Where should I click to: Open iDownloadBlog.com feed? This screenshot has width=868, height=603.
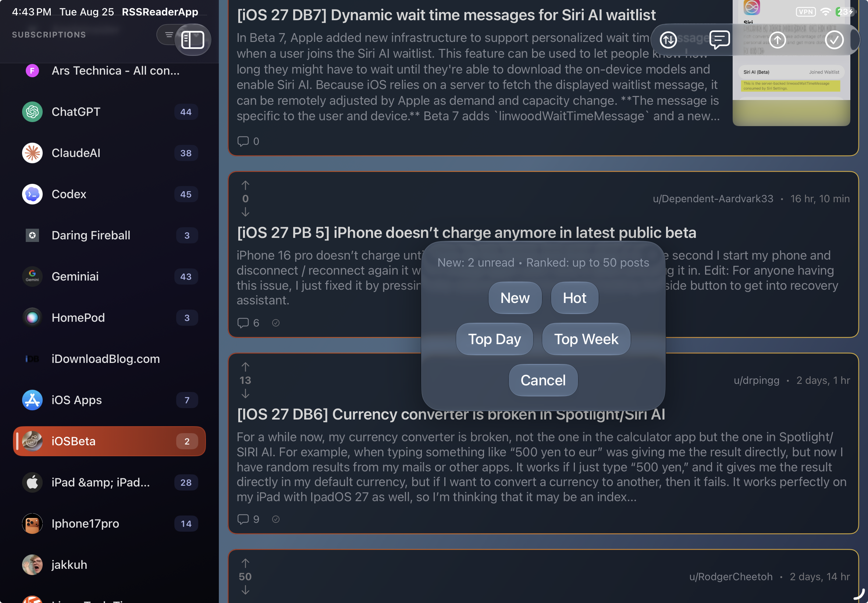[x=110, y=359]
